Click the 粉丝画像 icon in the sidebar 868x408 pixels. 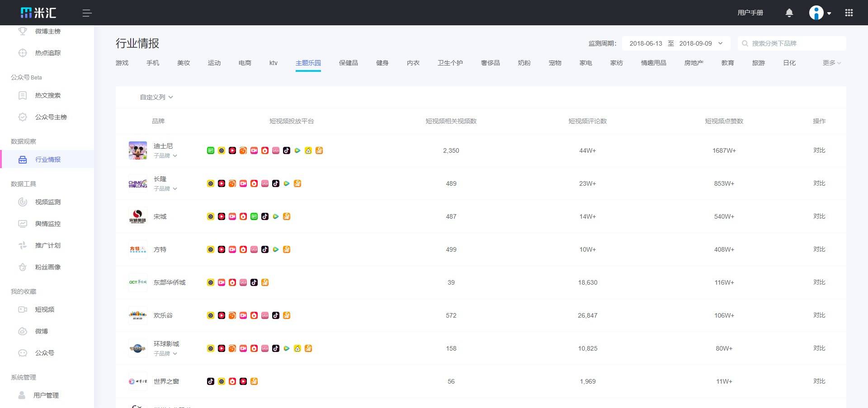tap(23, 267)
